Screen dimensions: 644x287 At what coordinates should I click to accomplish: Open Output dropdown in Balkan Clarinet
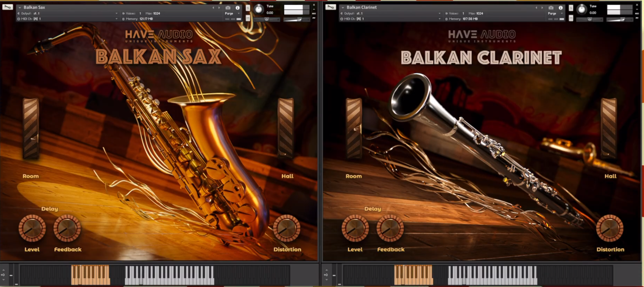point(440,13)
